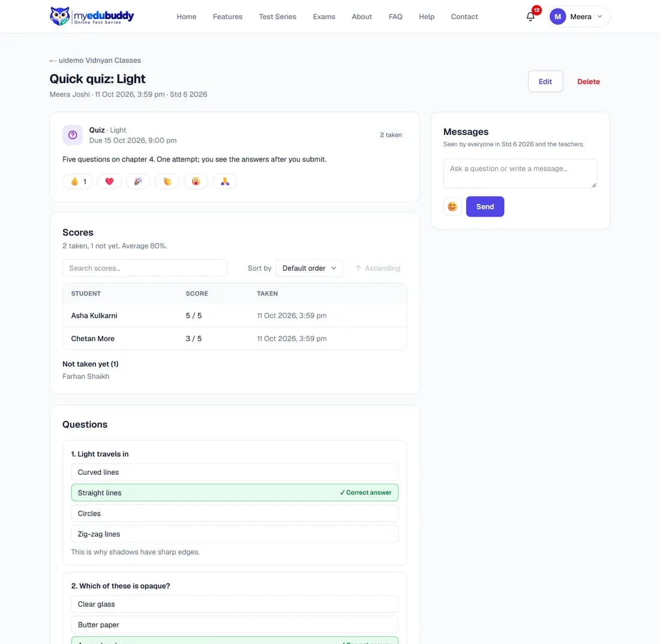Open the Default order sort dropdown
This screenshot has width=660, height=644.
point(310,268)
